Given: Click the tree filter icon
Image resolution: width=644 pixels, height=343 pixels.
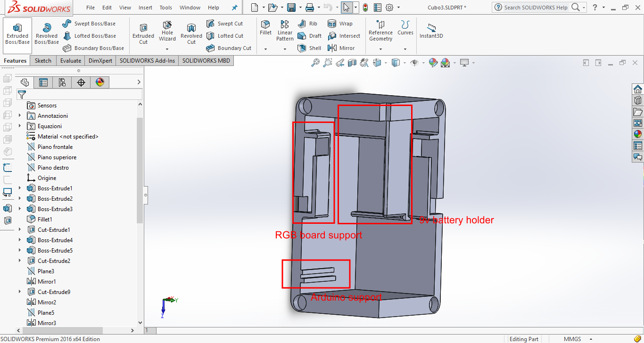Looking at the screenshot, I should pyautogui.click(x=22, y=95).
